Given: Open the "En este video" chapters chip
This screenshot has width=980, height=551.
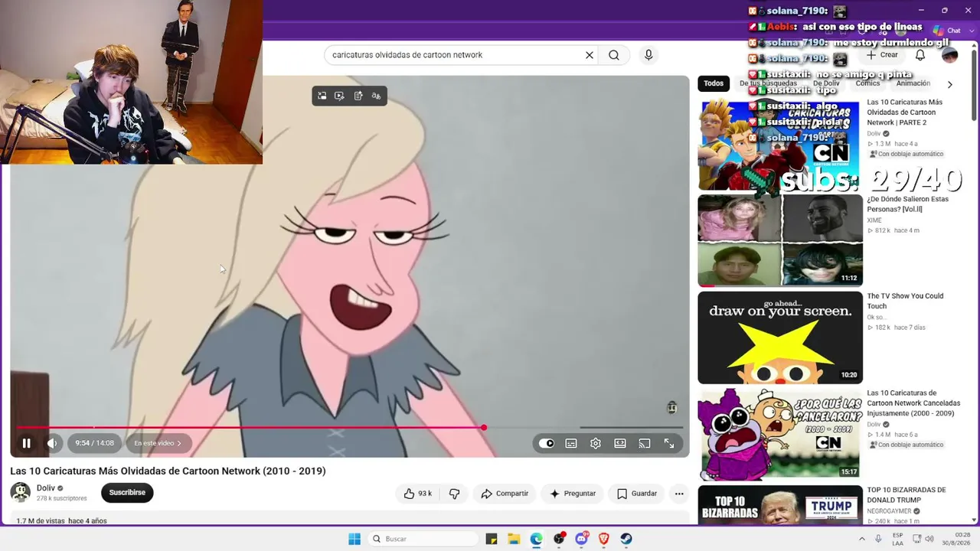Looking at the screenshot, I should 158,443.
